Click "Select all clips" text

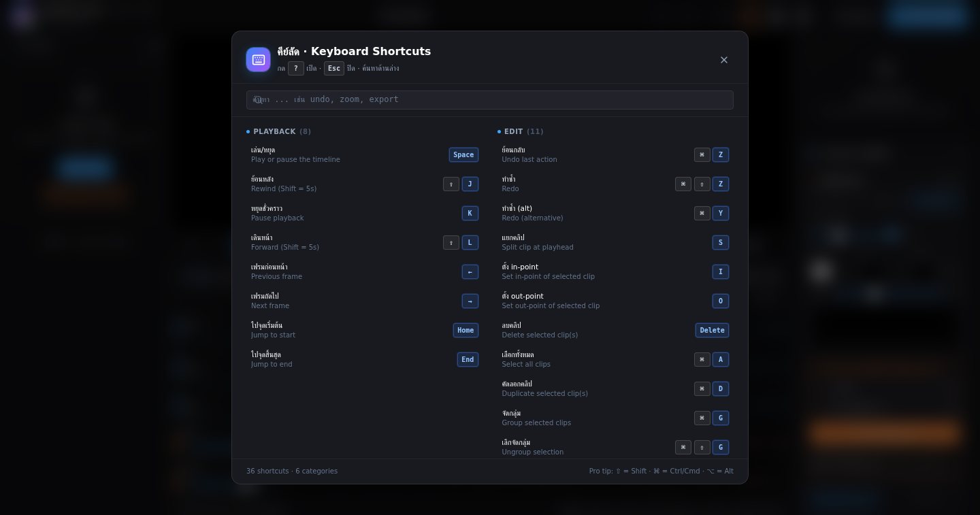tap(526, 365)
